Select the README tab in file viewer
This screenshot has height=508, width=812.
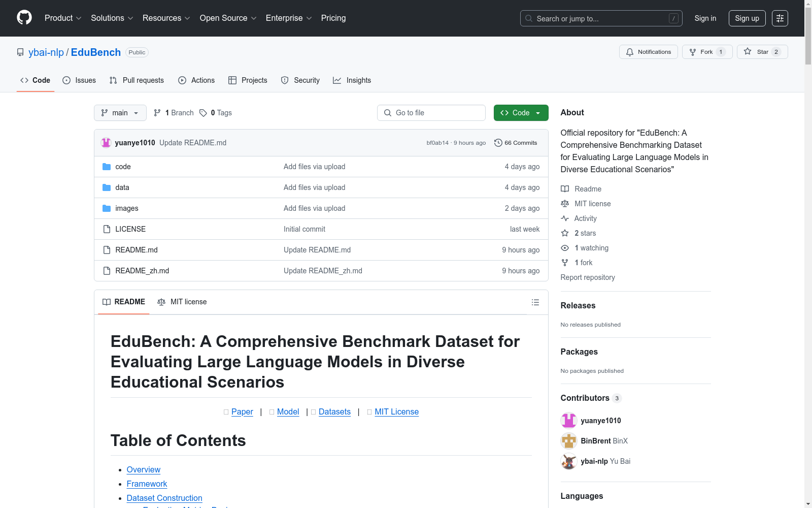[x=124, y=302]
